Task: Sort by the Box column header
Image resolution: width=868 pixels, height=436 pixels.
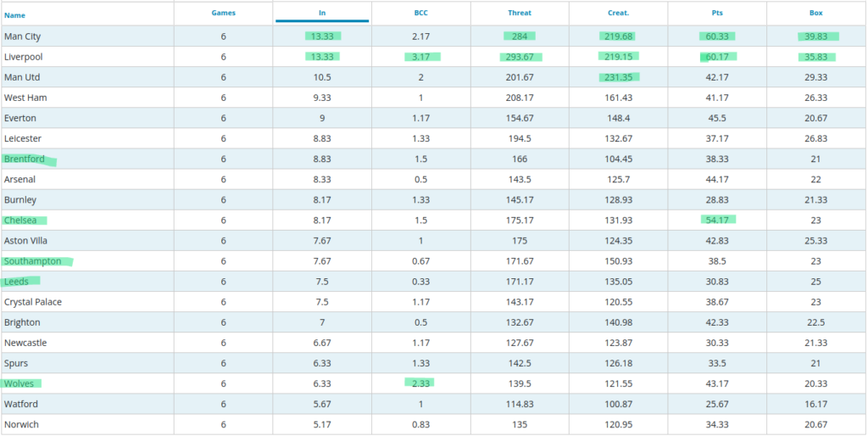Action: coord(816,13)
